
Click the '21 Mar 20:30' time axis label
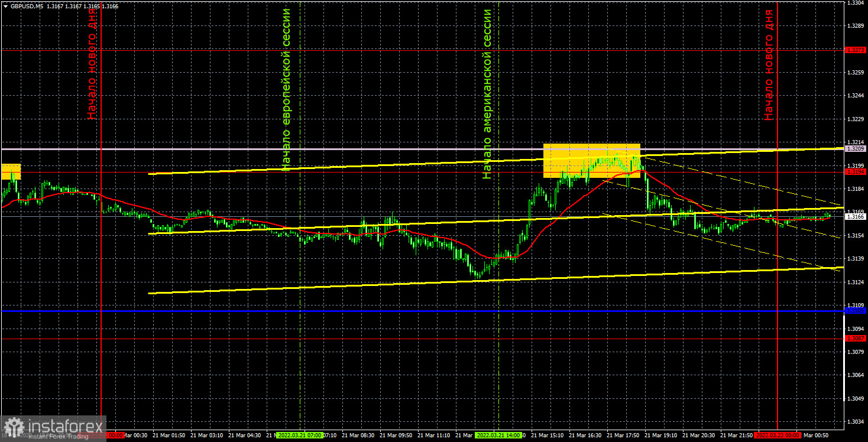coord(699,435)
